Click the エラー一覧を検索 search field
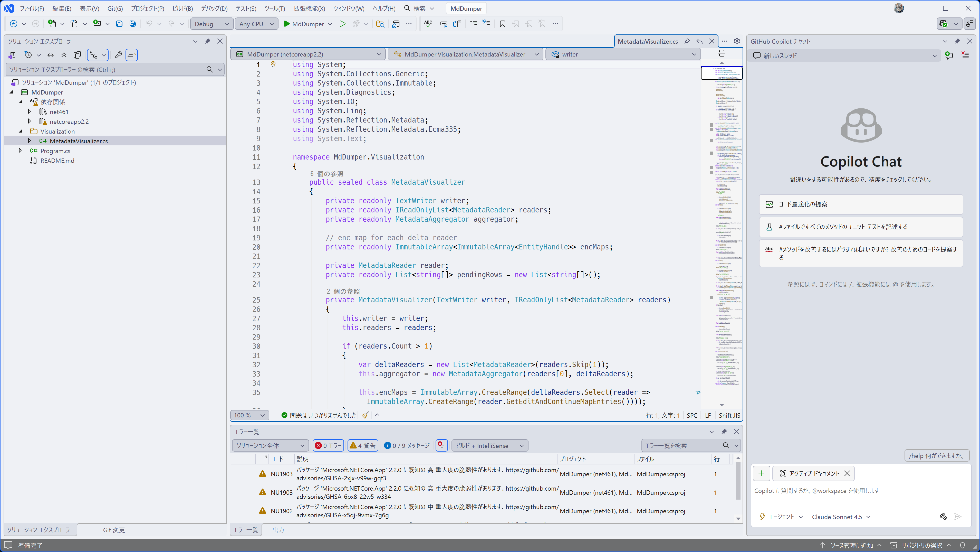Image resolution: width=980 pixels, height=552 pixels. tap(681, 445)
